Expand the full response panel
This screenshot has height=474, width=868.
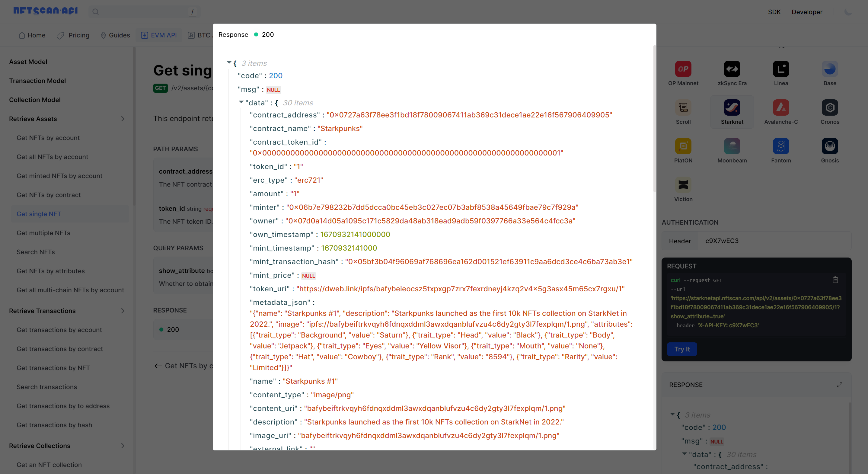pos(840,385)
